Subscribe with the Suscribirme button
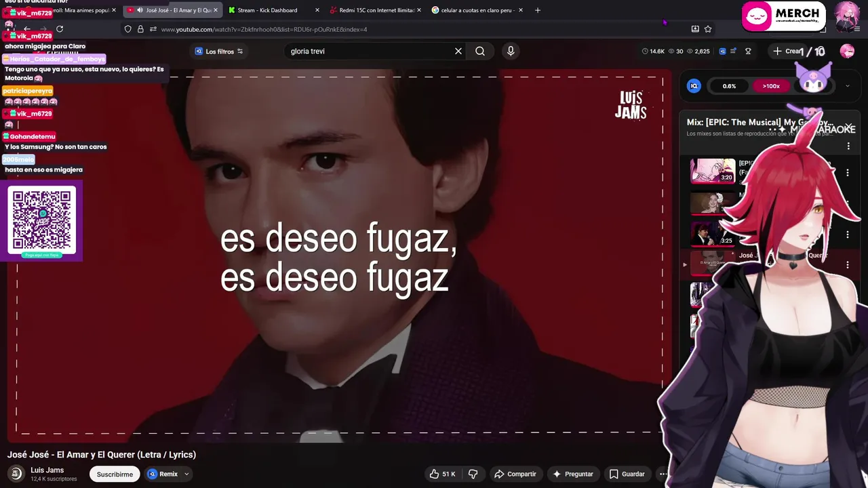 point(115,474)
